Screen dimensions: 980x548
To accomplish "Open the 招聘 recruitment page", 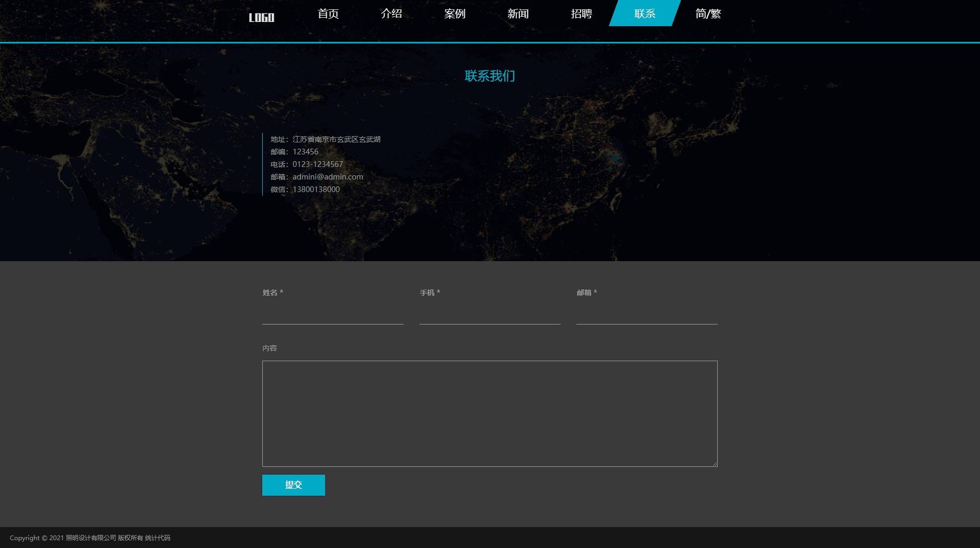I will click(581, 14).
